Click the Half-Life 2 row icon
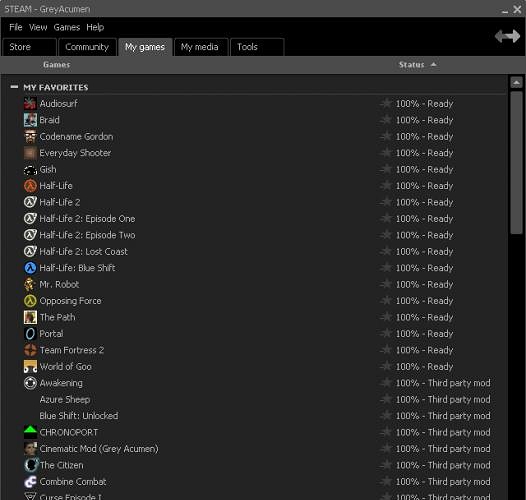 click(30, 202)
